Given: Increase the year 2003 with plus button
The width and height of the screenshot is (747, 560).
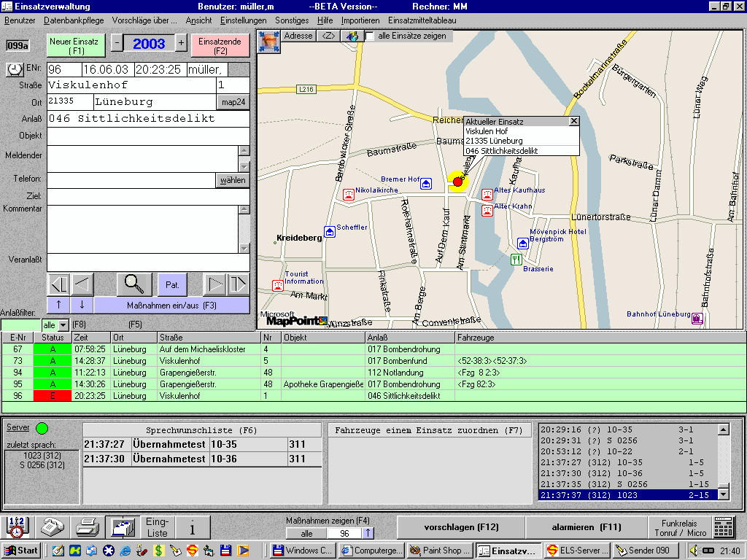Looking at the screenshot, I should (182, 44).
